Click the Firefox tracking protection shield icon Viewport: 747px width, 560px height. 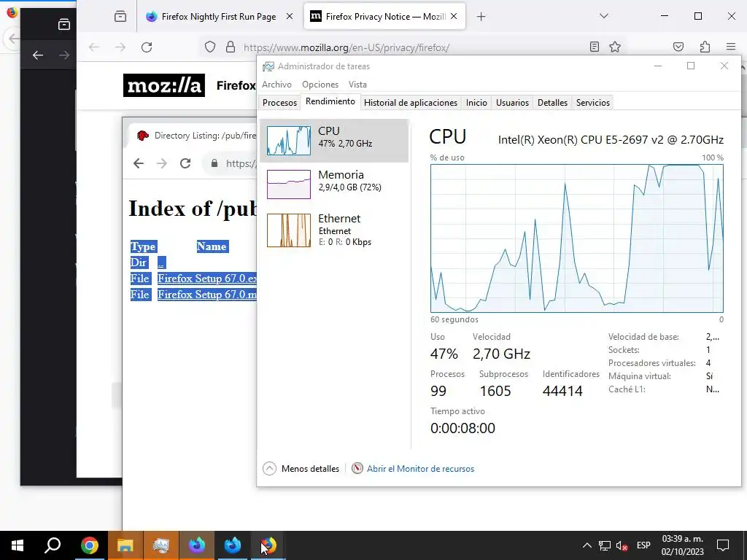210,47
